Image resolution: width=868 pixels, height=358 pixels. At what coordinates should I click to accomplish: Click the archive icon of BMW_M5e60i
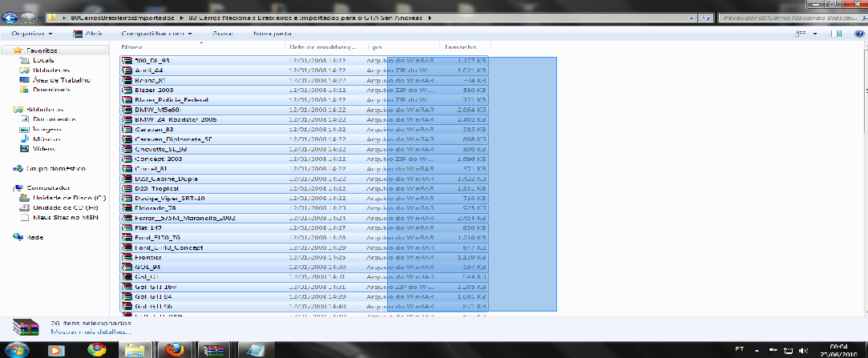[127, 110]
